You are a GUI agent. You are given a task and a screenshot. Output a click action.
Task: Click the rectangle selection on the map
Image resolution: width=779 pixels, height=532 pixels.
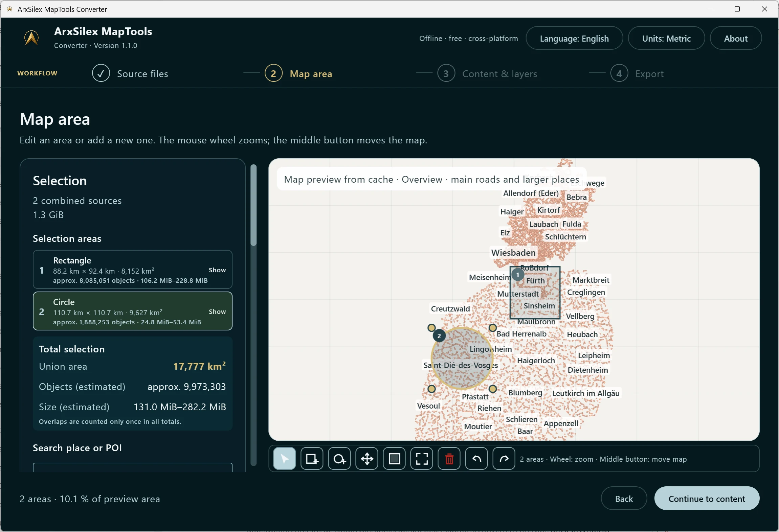click(x=535, y=293)
